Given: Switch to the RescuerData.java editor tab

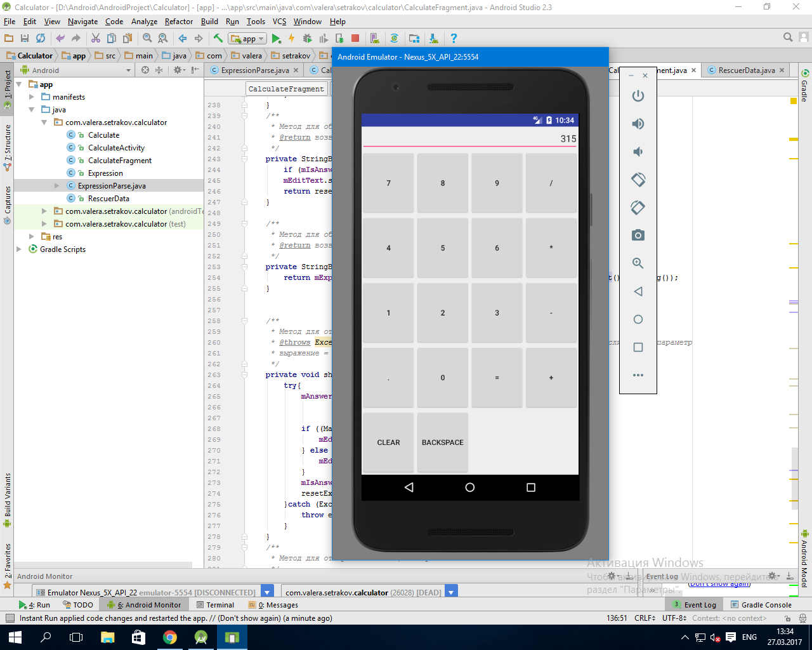Looking at the screenshot, I should point(746,70).
